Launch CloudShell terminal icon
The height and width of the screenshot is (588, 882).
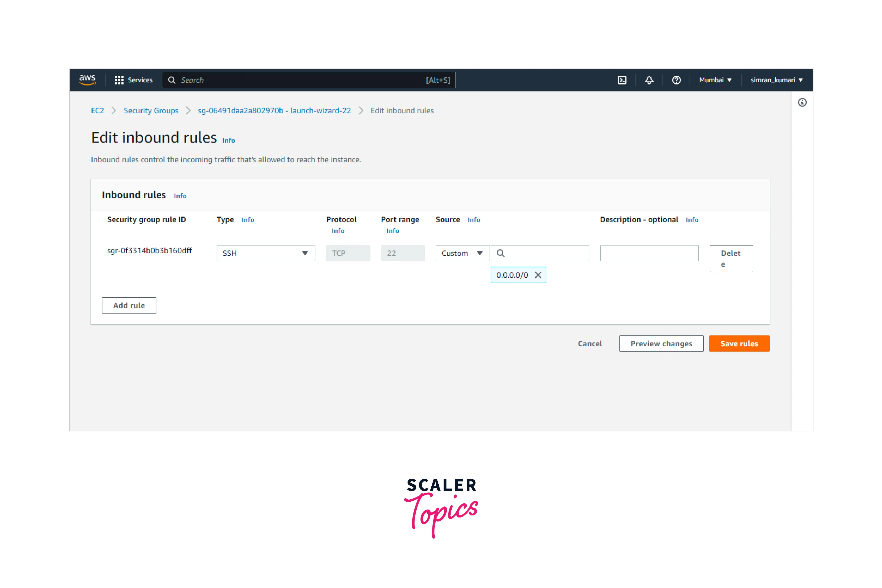(622, 80)
